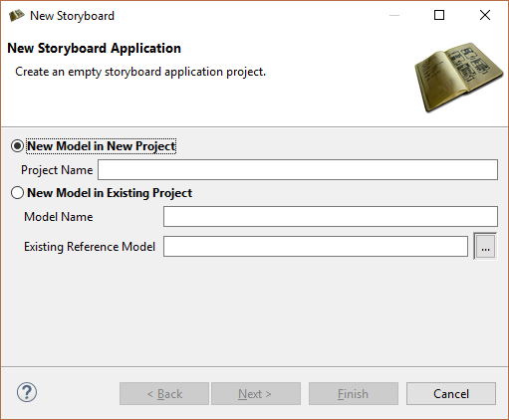The image size is (509, 420).
Task: Click the storyboard notebook image in header
Action: [x=459, y=78]
